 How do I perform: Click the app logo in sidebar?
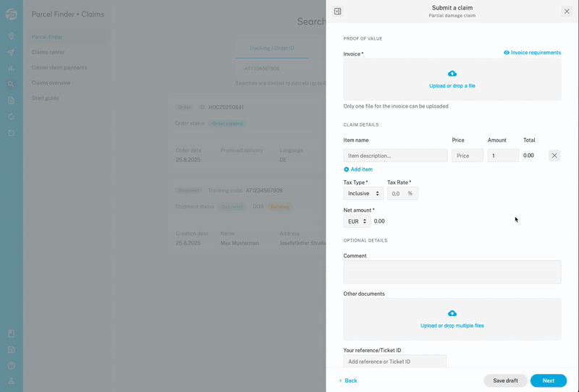11,14
